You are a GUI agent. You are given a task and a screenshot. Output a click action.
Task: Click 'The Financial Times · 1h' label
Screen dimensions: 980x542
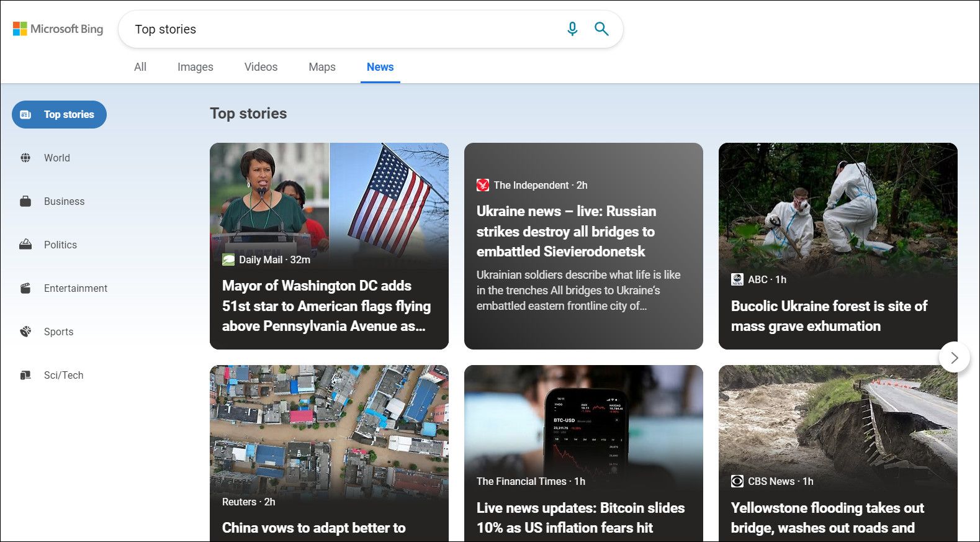click(531, 481)
